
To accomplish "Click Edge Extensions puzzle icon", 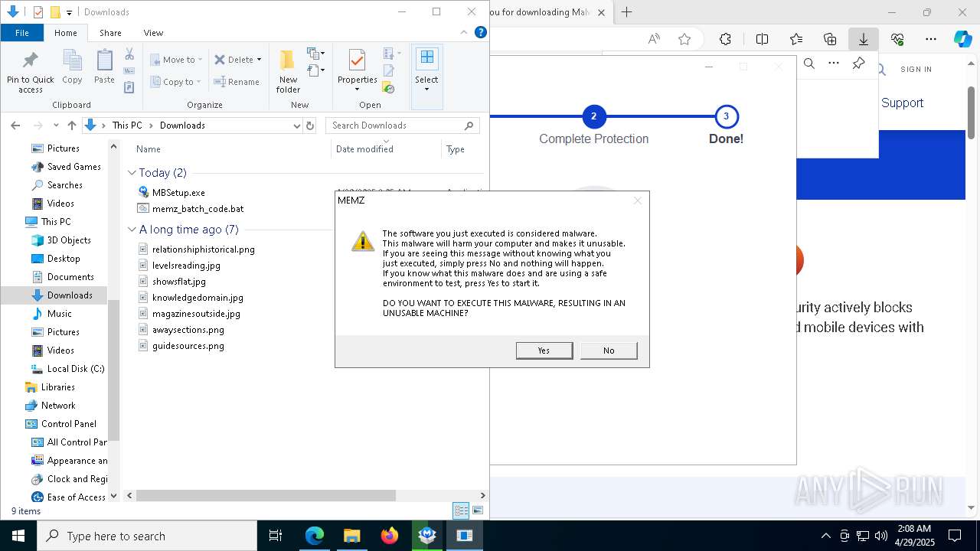I will point(725,39).
